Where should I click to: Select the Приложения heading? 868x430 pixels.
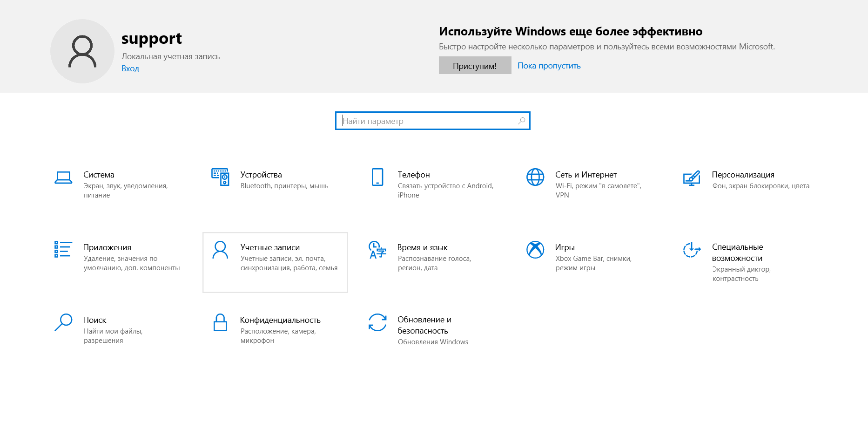pos(107,247)
